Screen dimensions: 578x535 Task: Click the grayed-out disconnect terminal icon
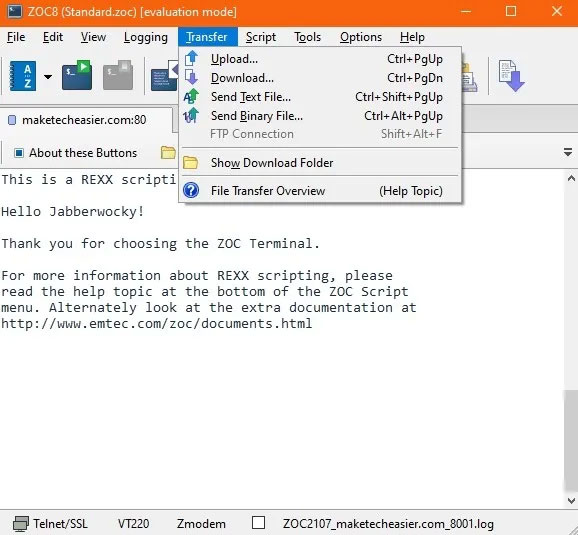pos(118,75)
